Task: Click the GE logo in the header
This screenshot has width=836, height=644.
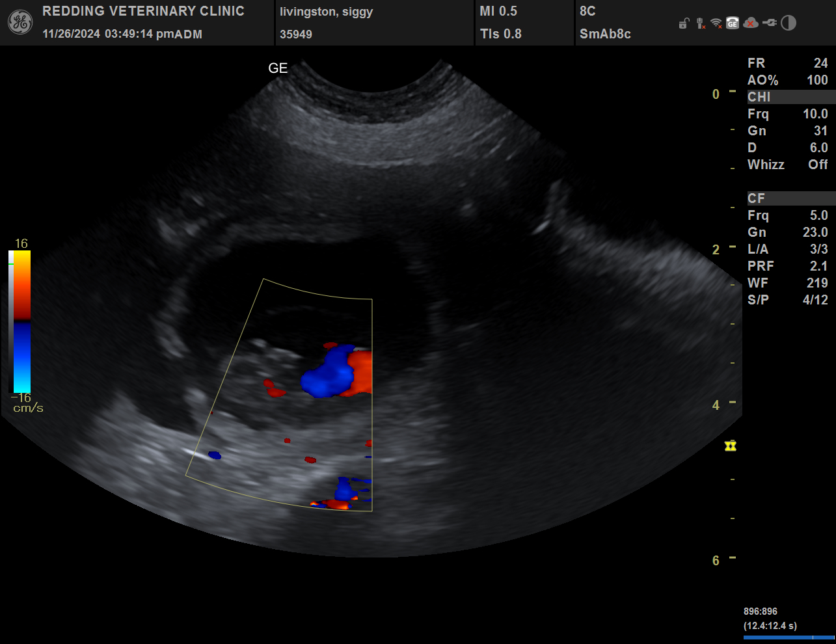Action: point(20,23)
